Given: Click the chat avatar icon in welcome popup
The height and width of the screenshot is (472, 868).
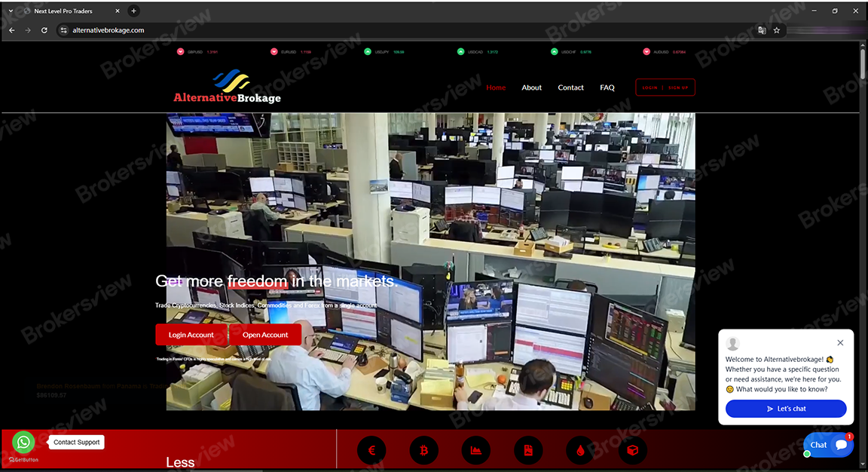Looking at the screenshot, I should click(732, 344).
